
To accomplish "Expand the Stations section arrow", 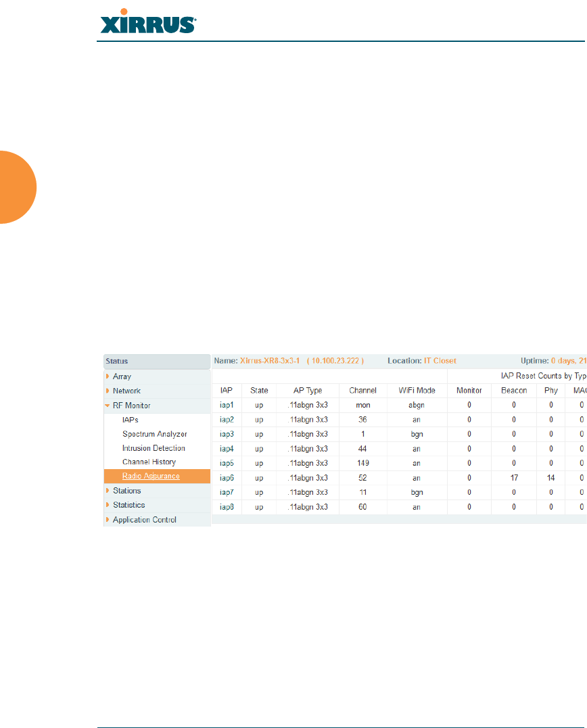I will click(x=108, y=491).
